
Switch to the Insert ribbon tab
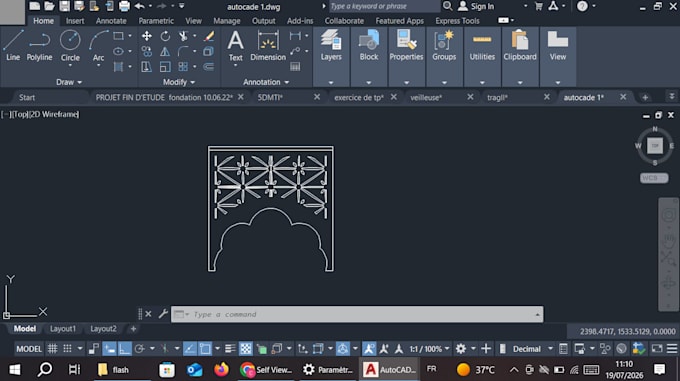click(x=75, y=20)
